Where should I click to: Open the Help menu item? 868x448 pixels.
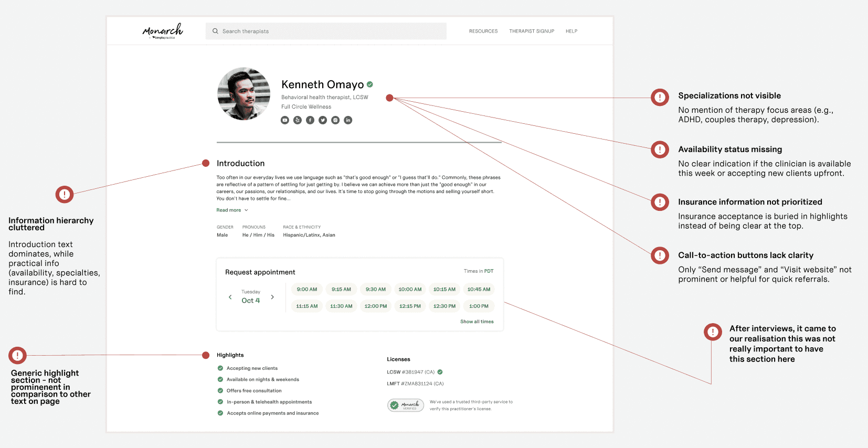[571, 31]
